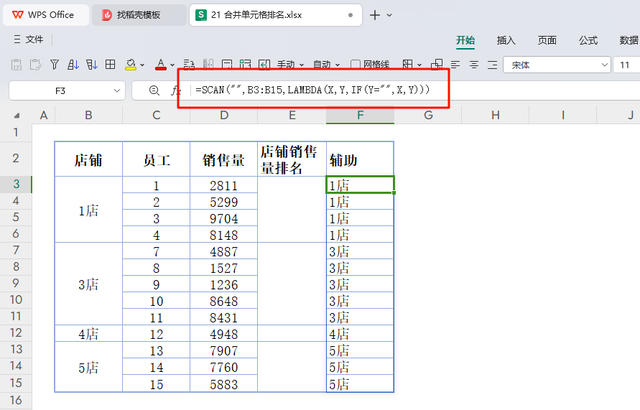Click the sales value 5883

pos(224,384)
